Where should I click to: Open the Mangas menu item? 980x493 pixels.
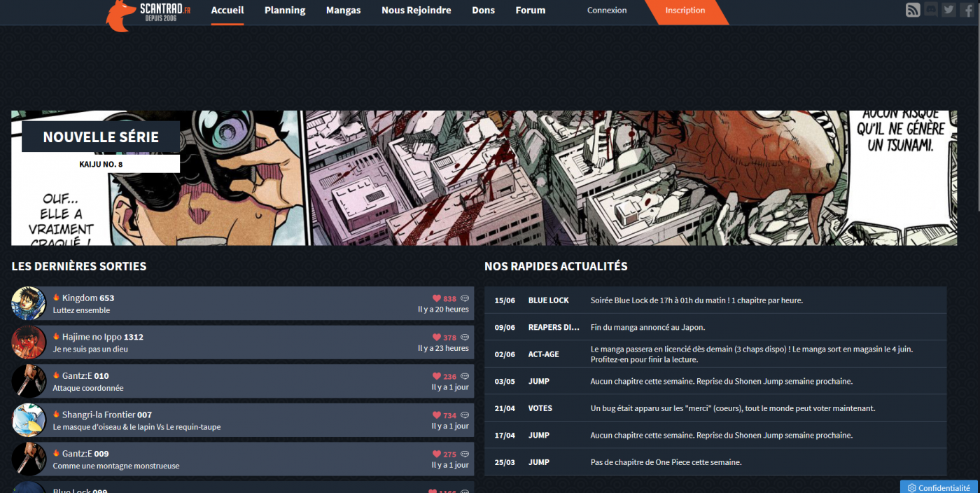[x=344, y=11]
